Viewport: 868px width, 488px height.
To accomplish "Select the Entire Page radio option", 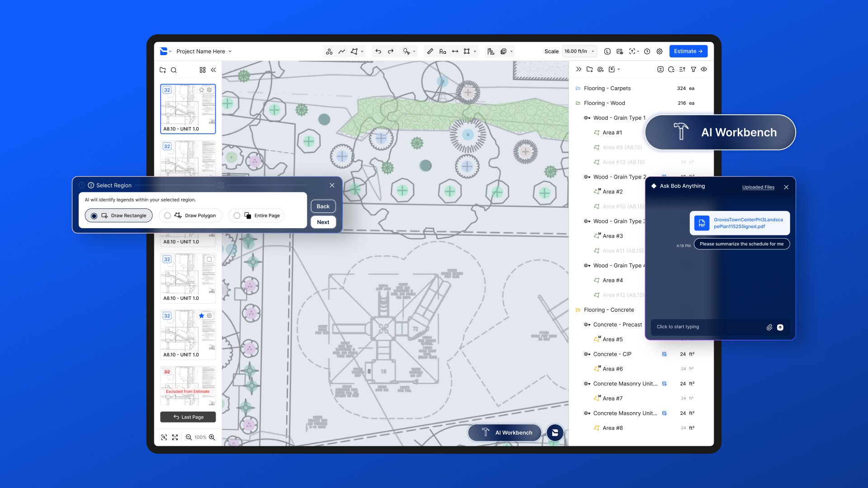I will pos(237,216).
